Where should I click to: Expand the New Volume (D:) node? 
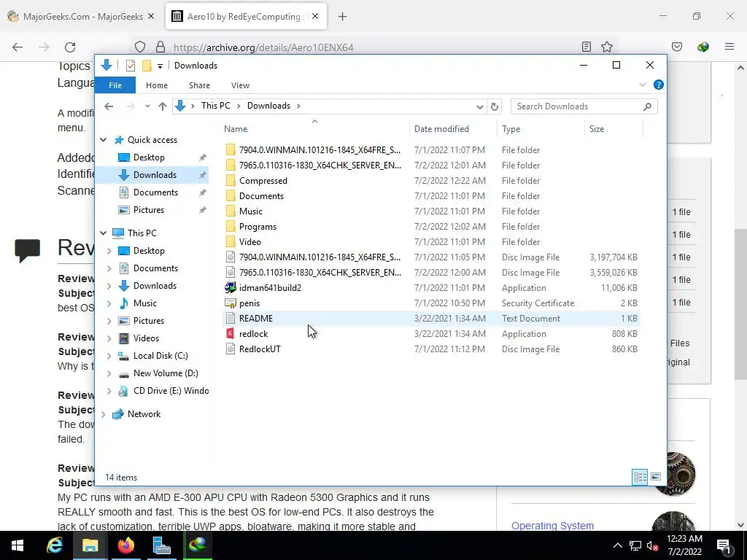109,373
